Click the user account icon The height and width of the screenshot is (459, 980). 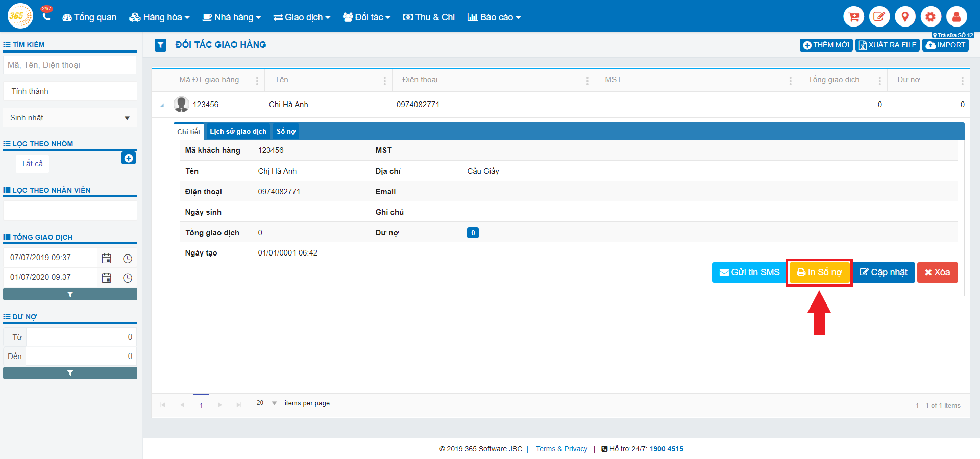957,17
